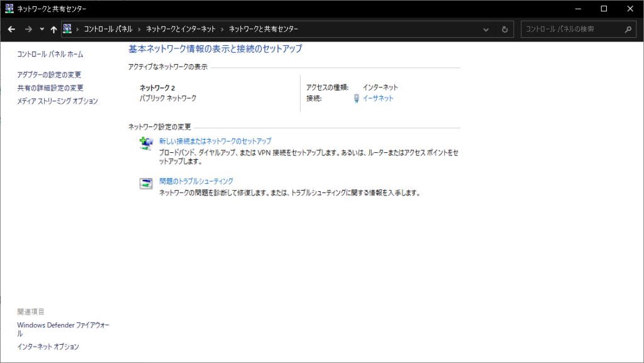This screenshot has height=363, width=644.
Task: Expand the address bar history dropdown
Action: pos(486,30)
